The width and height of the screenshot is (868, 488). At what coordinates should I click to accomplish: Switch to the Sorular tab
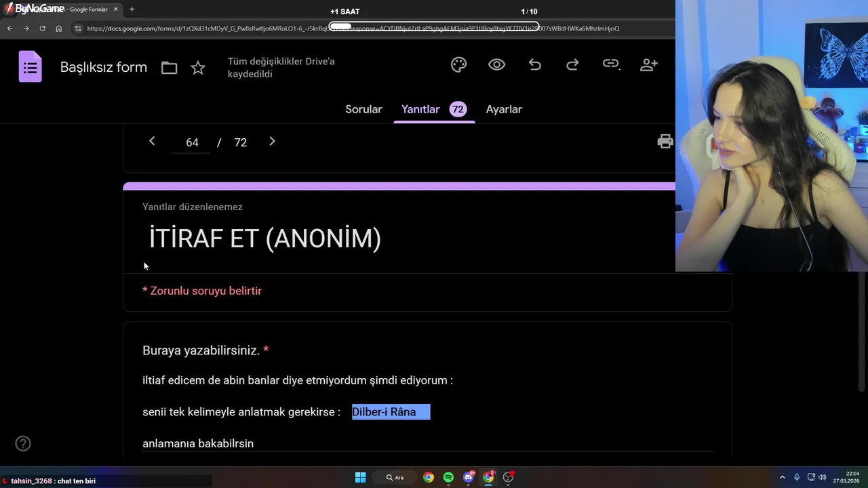pos(363,109)
